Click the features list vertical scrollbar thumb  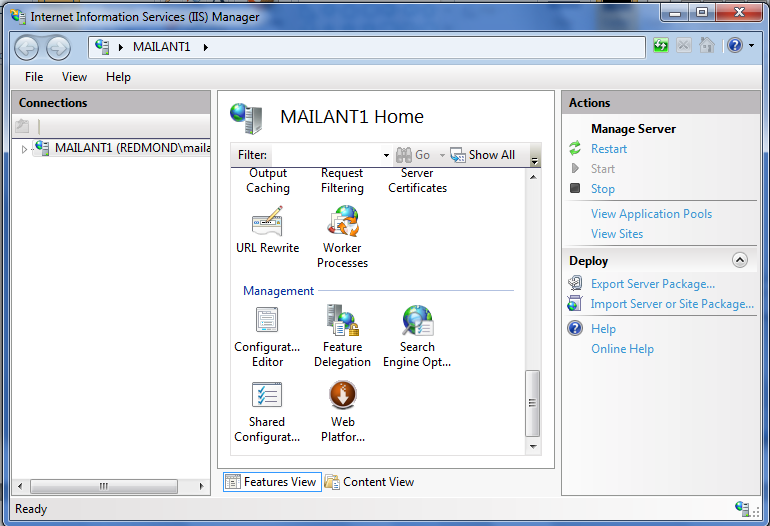(532, 403)
